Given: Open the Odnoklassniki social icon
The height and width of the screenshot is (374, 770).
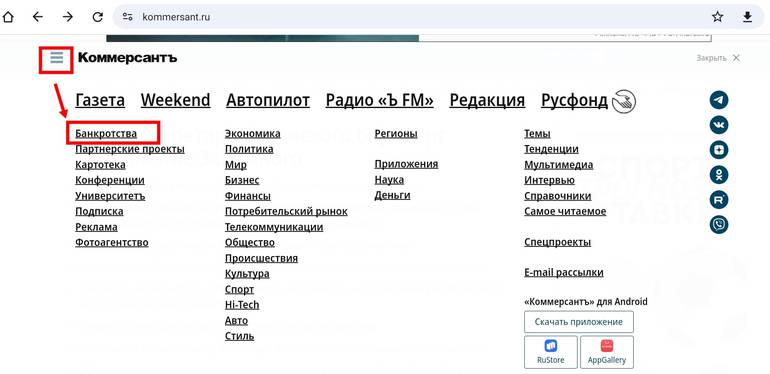Looking at the screenshot, I should coord(719,175).
